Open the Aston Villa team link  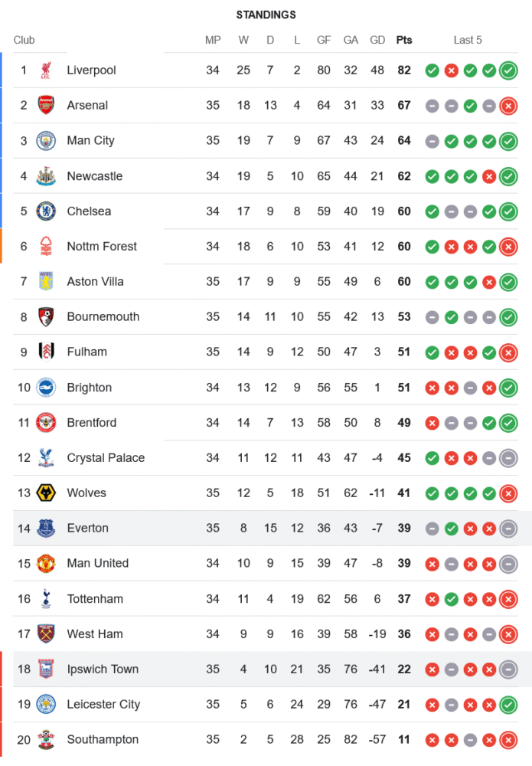[x=95, y=282]
